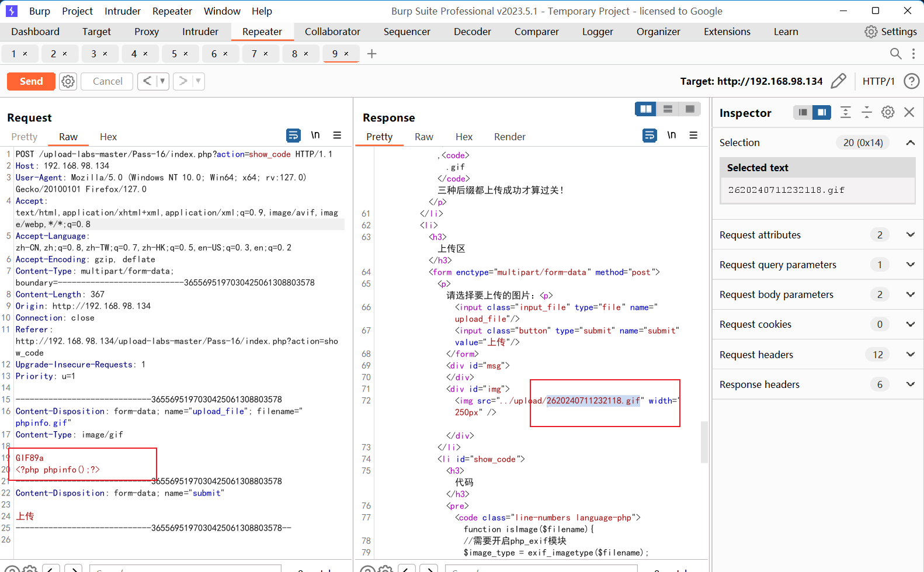Open the Response panel hamburger menu
924x572 pixels.
point(693,136)
